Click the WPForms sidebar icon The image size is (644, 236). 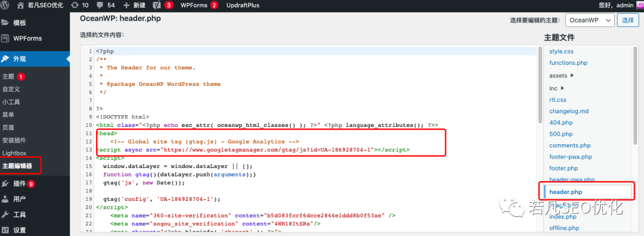click(5, 38)
